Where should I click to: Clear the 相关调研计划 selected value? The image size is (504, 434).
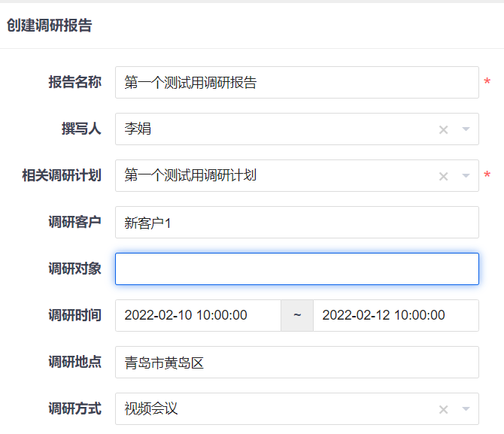pos(443,176)
